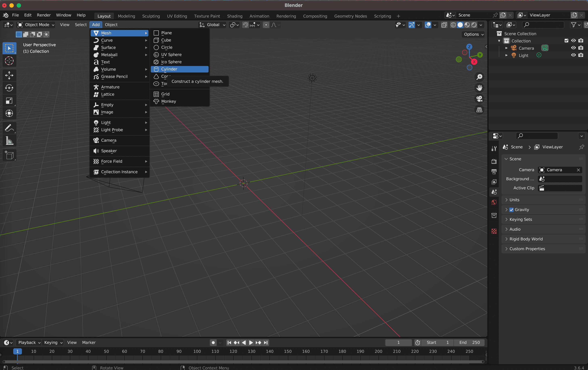
Task: Toggle camera view icon in viewport
Action: [x=479, y=99]
